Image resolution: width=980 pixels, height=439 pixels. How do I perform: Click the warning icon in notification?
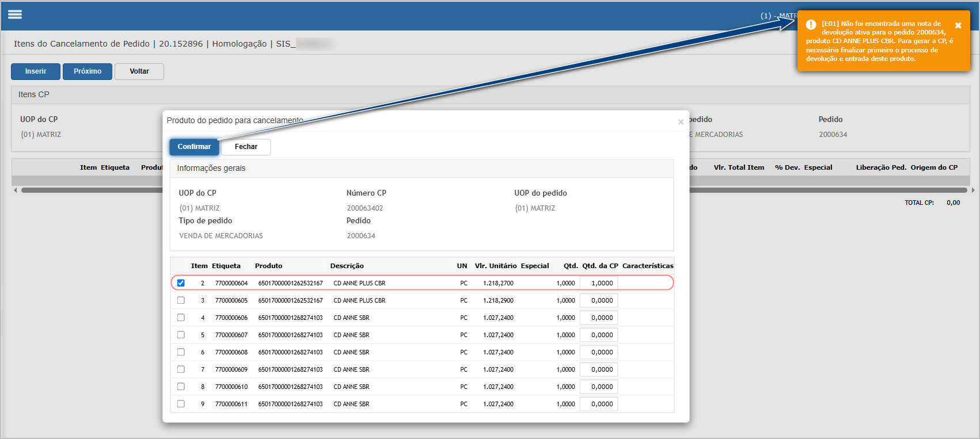click(811, 24)
